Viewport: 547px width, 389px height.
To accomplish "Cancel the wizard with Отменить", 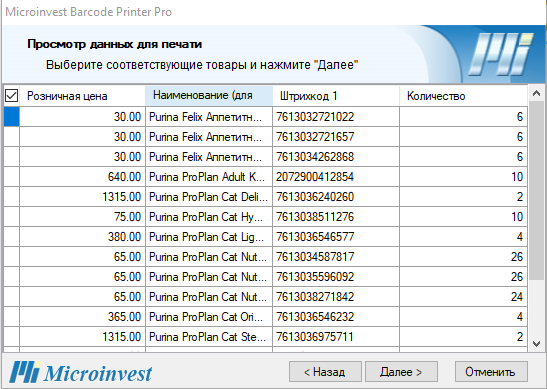I will pos(491,372).
